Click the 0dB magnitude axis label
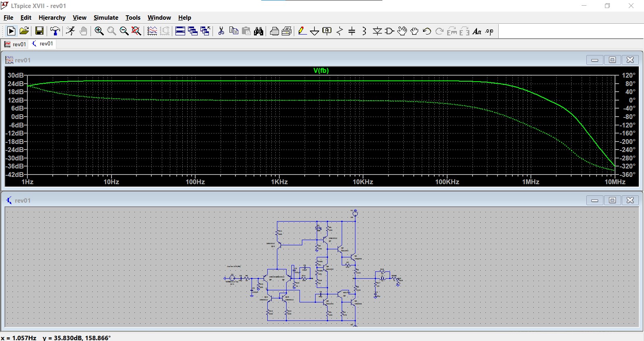The image size is (644, 341). tap(17, 117)
